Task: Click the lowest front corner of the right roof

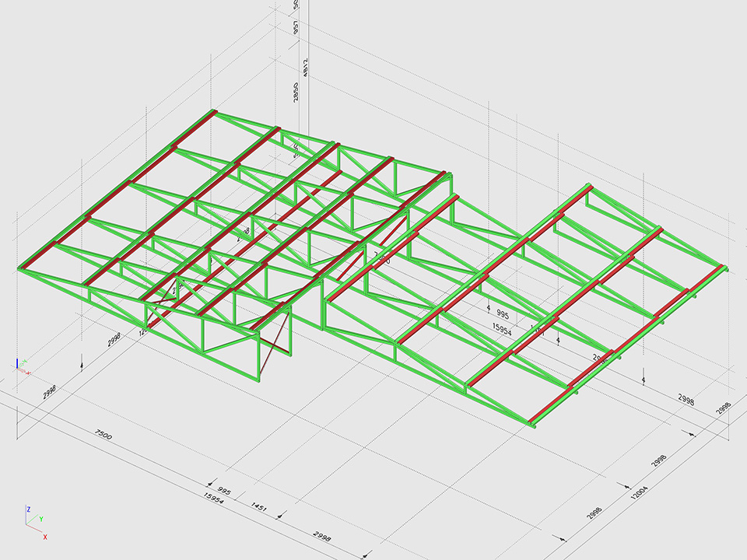Action: (532, 424)
